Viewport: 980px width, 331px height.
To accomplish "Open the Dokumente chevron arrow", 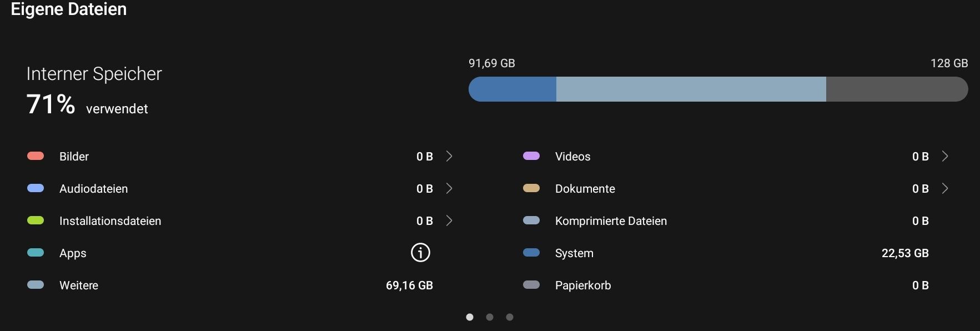I will click(x=945, y=189).
